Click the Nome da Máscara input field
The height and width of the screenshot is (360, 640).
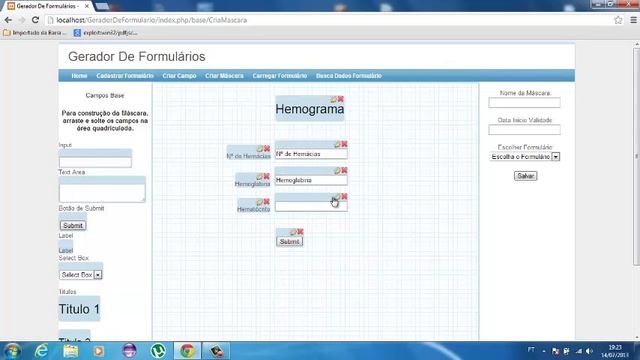click(x=524, y=103)
